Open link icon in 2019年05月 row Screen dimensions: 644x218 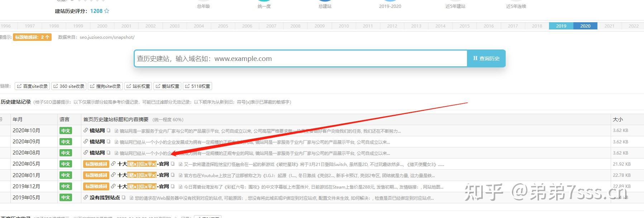click(x=86, y=197)
